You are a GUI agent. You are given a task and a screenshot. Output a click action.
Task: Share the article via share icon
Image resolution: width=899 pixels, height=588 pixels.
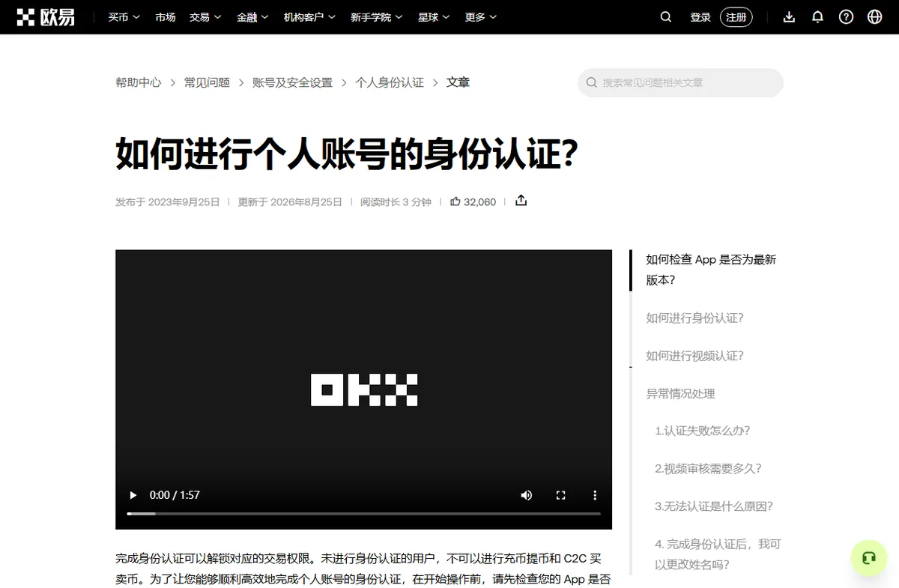521,201
